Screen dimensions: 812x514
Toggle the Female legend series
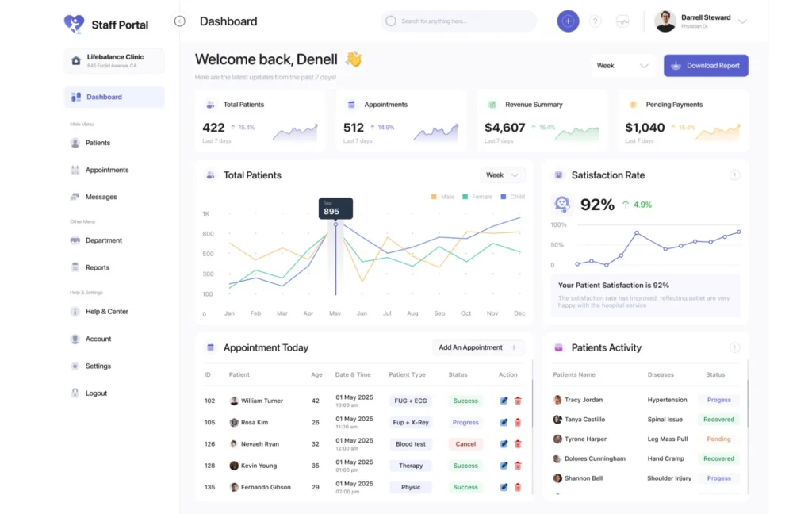477,197
